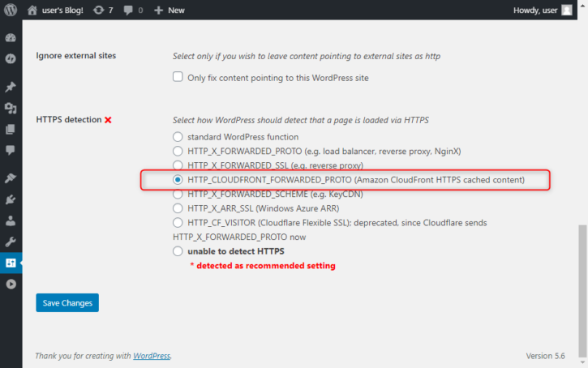Open the Media library sidebar icon
This screenshot has height=368, width=588.
tap(11, 109)
